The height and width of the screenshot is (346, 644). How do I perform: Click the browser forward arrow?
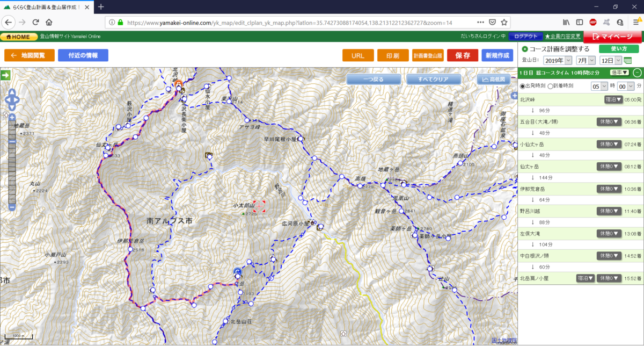(22, 23)
